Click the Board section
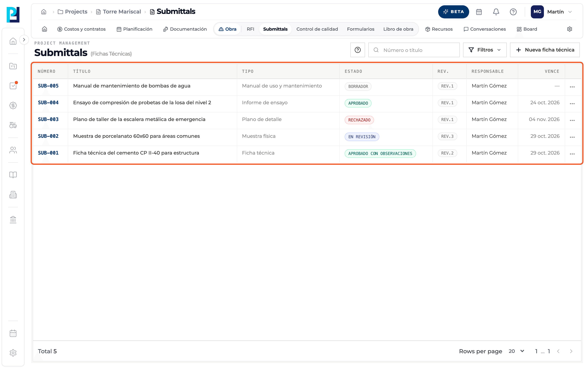 click(527, 29)
